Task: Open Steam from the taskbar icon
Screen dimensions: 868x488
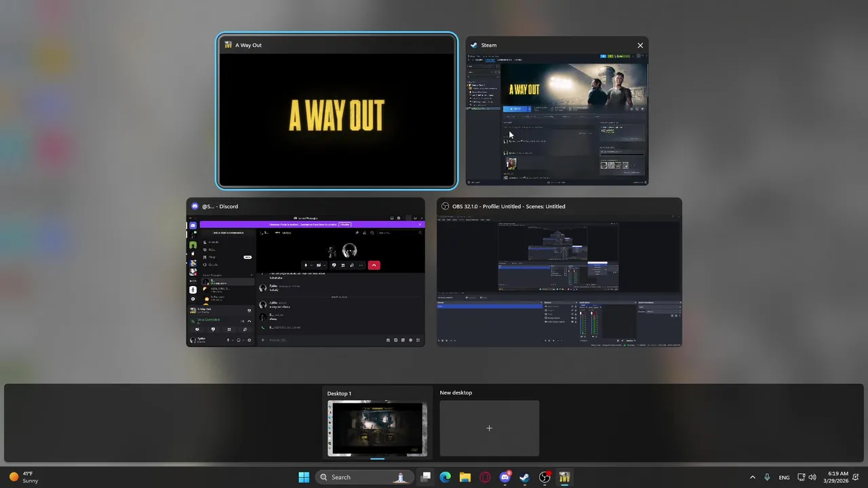Action: pos(524,477)
